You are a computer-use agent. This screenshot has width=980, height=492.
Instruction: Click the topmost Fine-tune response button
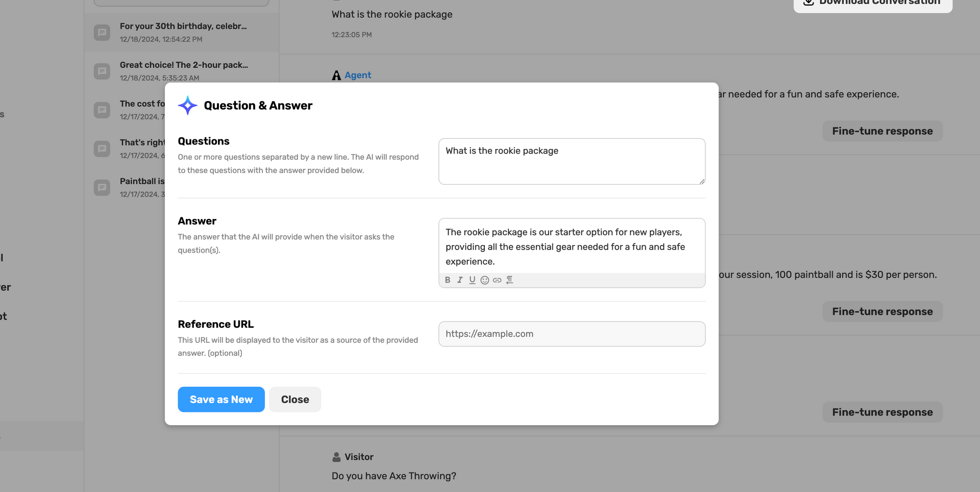[882, 131]
